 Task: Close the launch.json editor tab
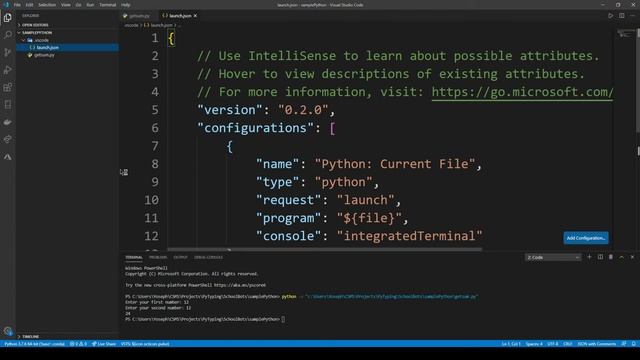[196, 16]
